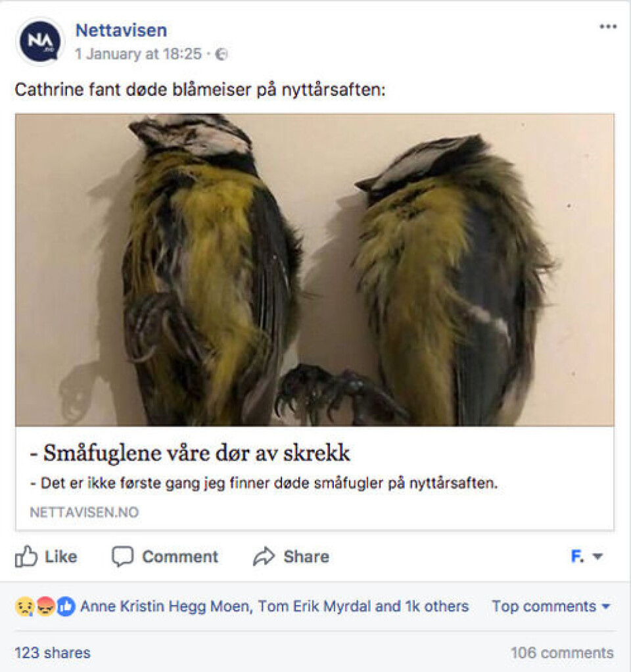This screenshot has width=631, height=672.
Task: Open Tom Erik Myrdal's profile
Action: point(314,606)
